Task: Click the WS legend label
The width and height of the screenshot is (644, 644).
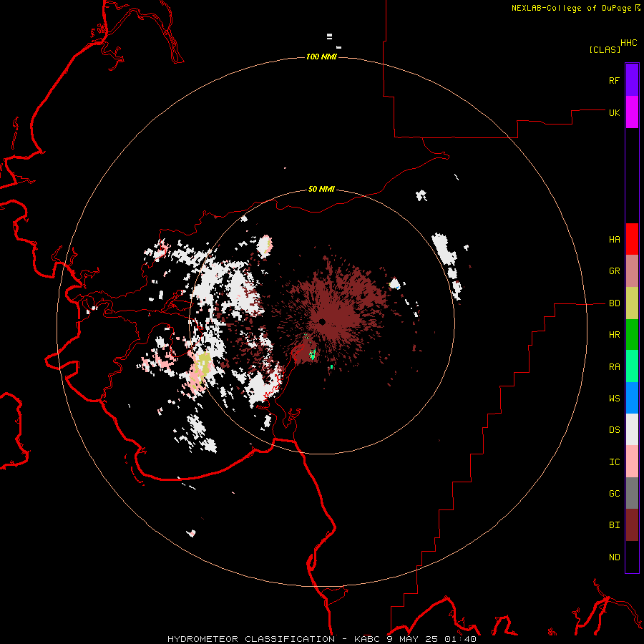Action: click(614, 399)
